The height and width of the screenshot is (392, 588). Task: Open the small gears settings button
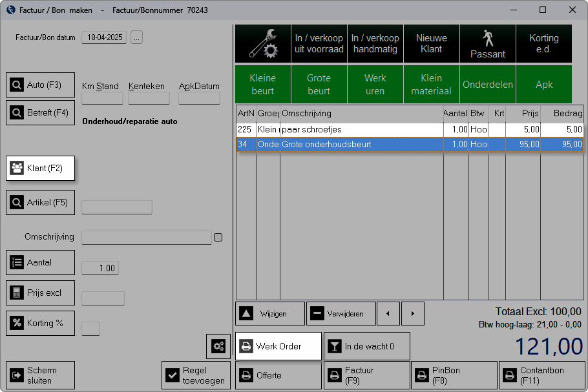click(x=218, y=346)
